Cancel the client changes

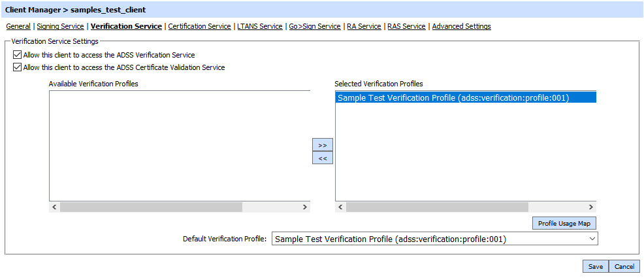pyautogui.click(x=624, y=266)
